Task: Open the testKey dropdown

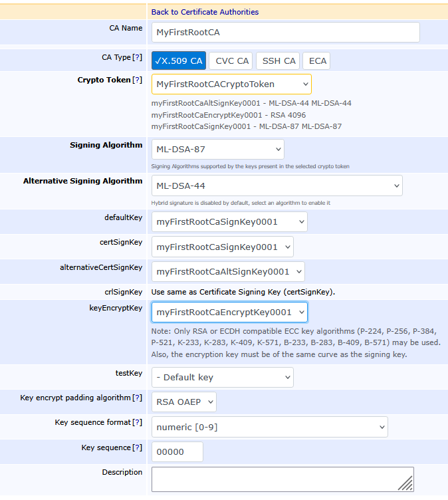Action: click(222, 377)
